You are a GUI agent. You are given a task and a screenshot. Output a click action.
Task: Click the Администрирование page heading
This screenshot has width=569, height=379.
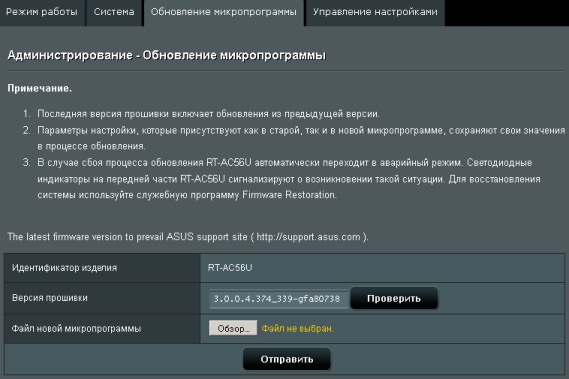(167, 56)
